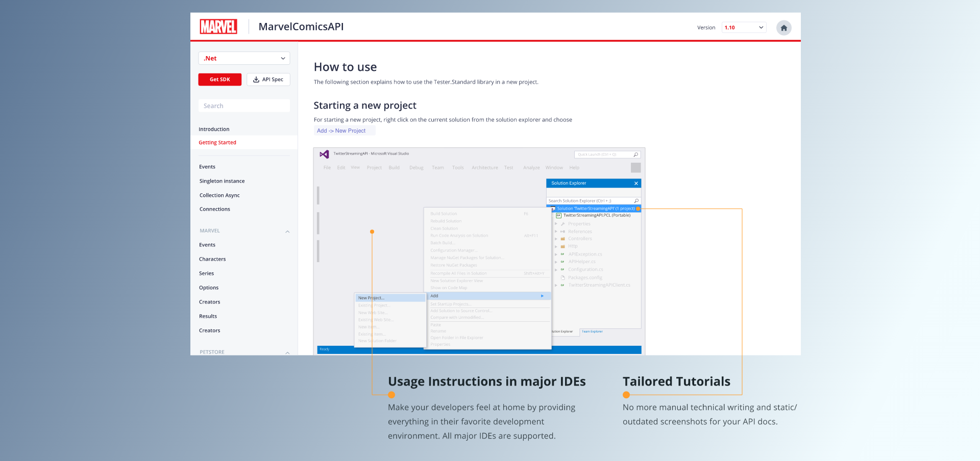
Task: Download the API Spec
Action: 268,80
